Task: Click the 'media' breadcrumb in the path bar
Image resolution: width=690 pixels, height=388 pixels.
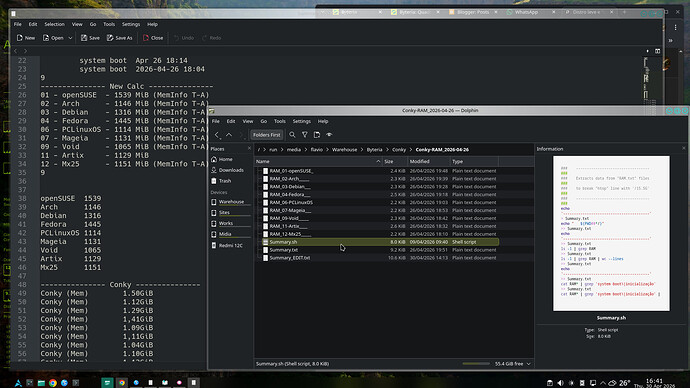Action: (x=294, y=150)
